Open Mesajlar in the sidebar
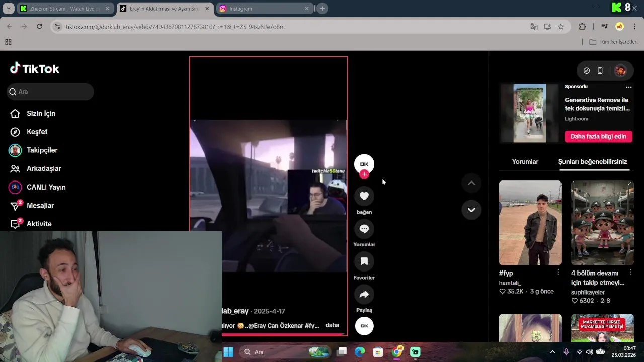 (32, 205)
